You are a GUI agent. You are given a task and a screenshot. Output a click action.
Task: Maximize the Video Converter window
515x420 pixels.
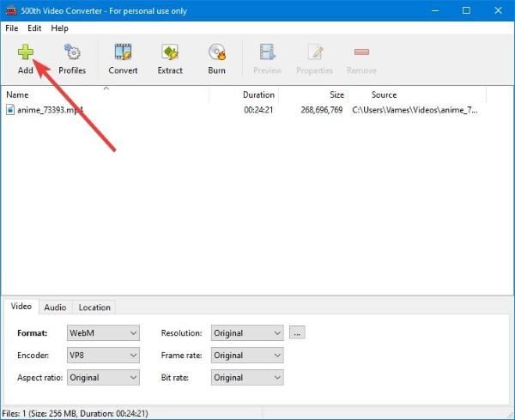[x=466, y=10]
